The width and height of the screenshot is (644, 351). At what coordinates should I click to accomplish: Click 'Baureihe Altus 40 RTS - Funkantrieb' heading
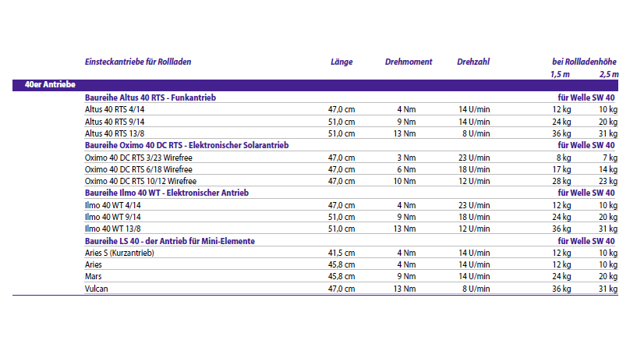pyautogui.click(x=150, y=97)
